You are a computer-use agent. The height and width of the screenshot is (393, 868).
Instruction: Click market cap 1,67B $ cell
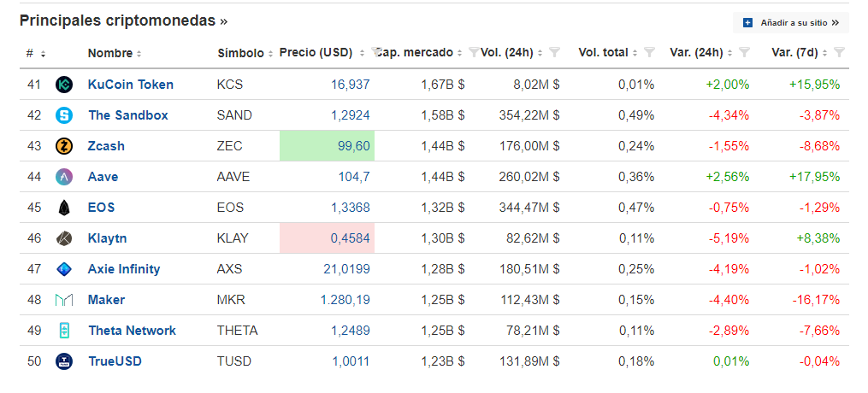click(x=443, y=85)
